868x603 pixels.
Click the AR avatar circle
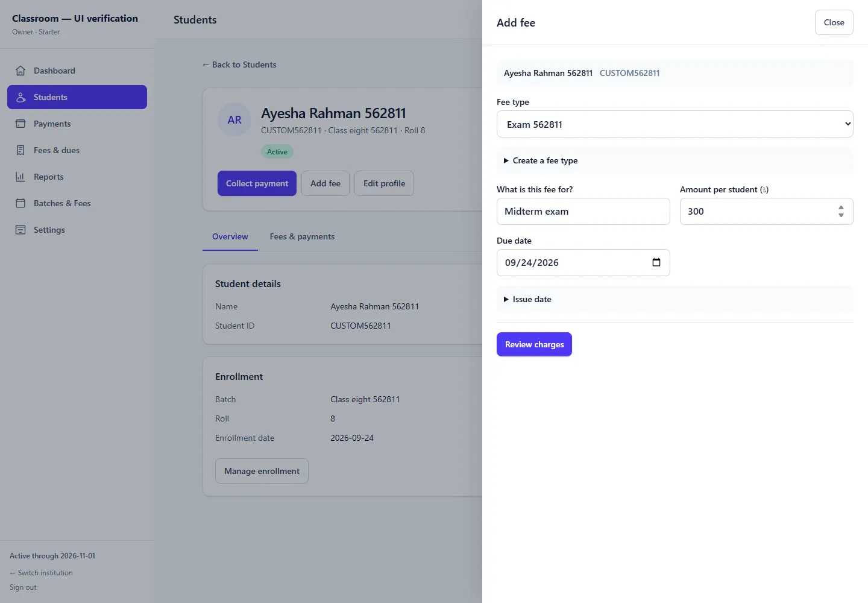[x=234, y=120]
